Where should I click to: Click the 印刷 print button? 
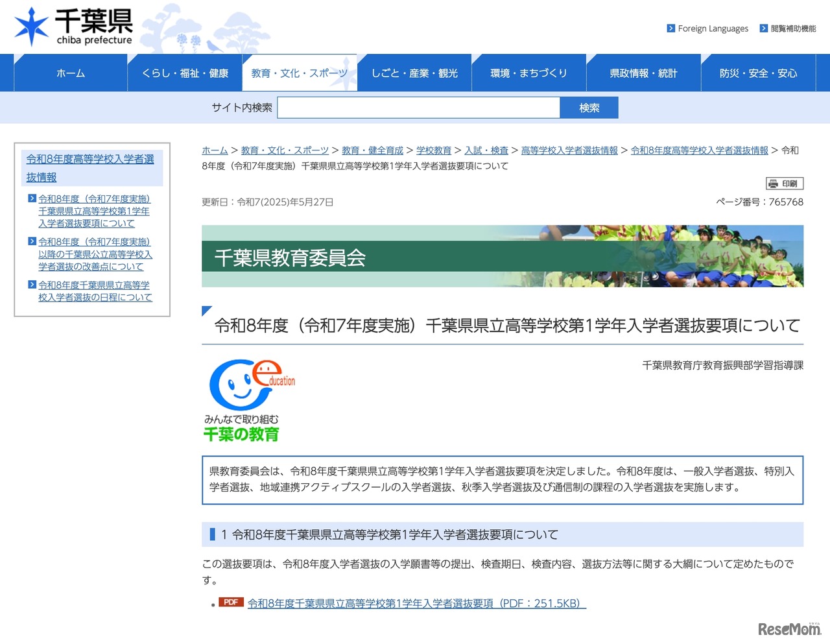point(785,183)
